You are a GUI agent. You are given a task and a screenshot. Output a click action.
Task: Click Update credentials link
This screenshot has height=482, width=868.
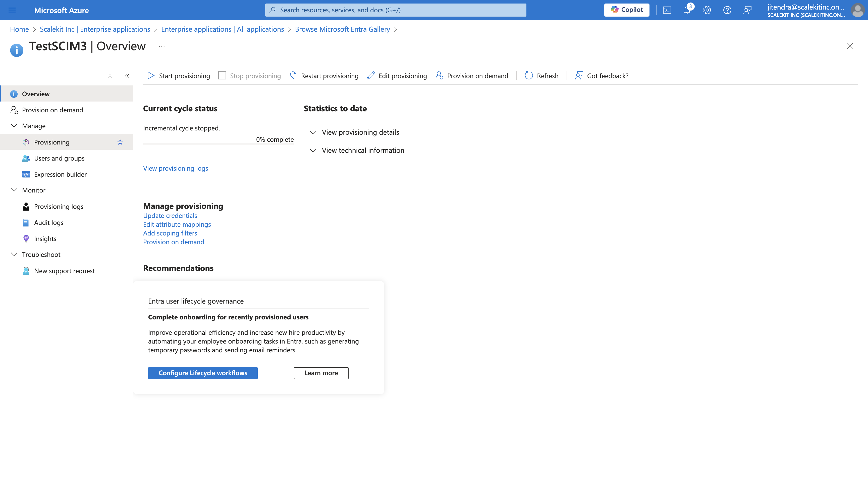click(x=170, y=215)
